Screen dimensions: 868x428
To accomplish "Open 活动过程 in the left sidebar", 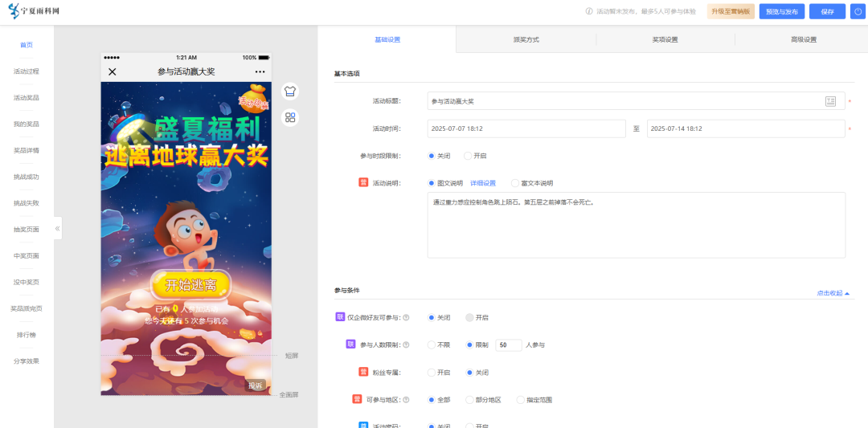I will tap(27, 71).
